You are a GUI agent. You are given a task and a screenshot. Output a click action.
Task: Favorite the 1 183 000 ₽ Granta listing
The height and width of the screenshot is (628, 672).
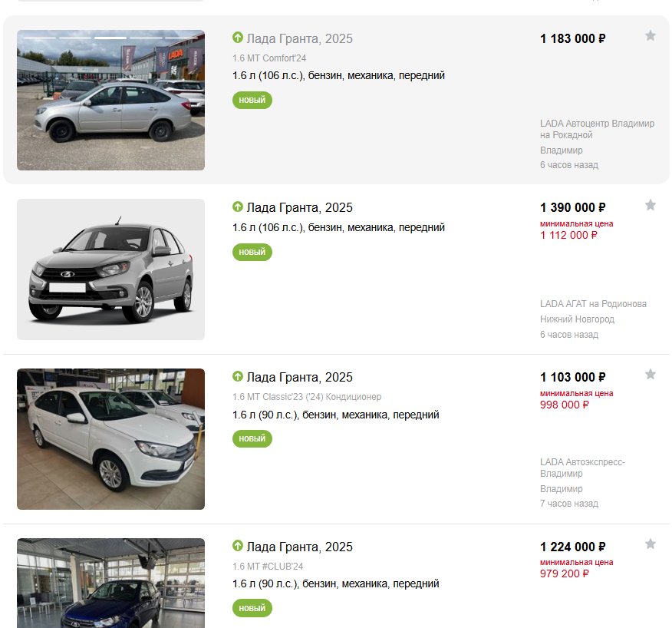[x=651, y=36]
